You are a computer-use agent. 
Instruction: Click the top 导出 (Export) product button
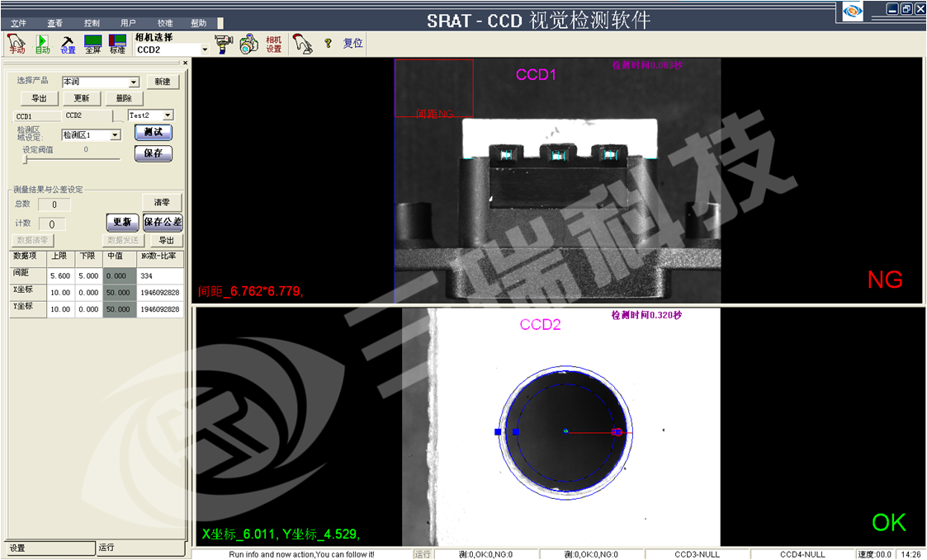click(40, 98)
